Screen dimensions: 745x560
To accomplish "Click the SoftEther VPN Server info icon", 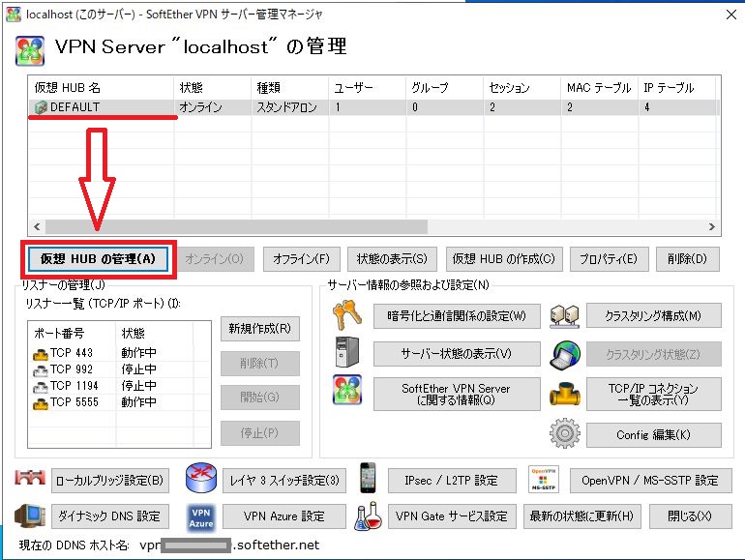I will [347, 390].
